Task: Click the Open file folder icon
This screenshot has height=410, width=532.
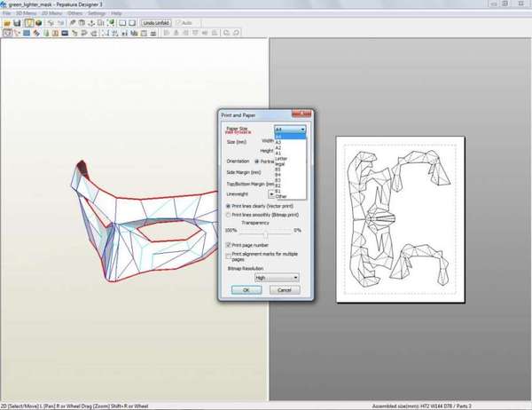Action: click(7, 23)
